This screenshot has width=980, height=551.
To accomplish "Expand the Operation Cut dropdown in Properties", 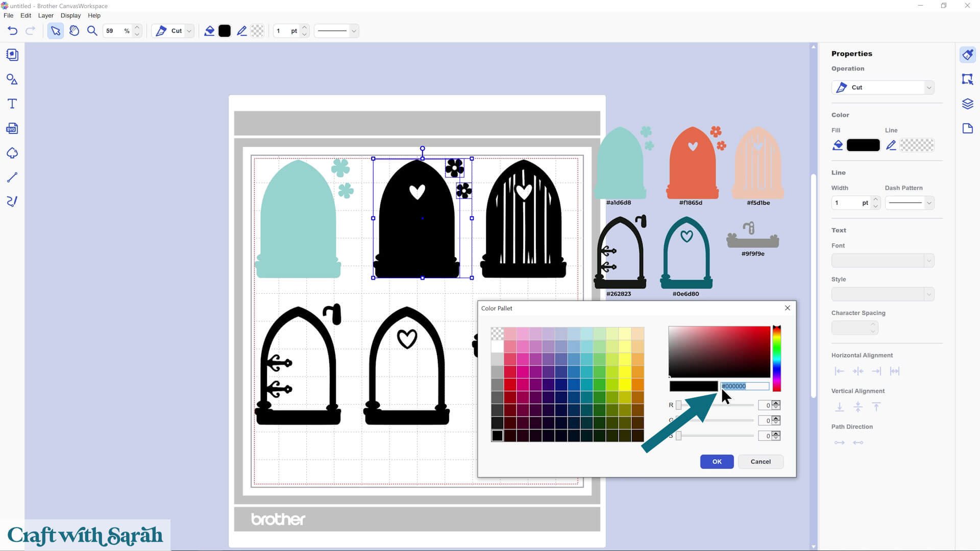I will coord(928,87).
